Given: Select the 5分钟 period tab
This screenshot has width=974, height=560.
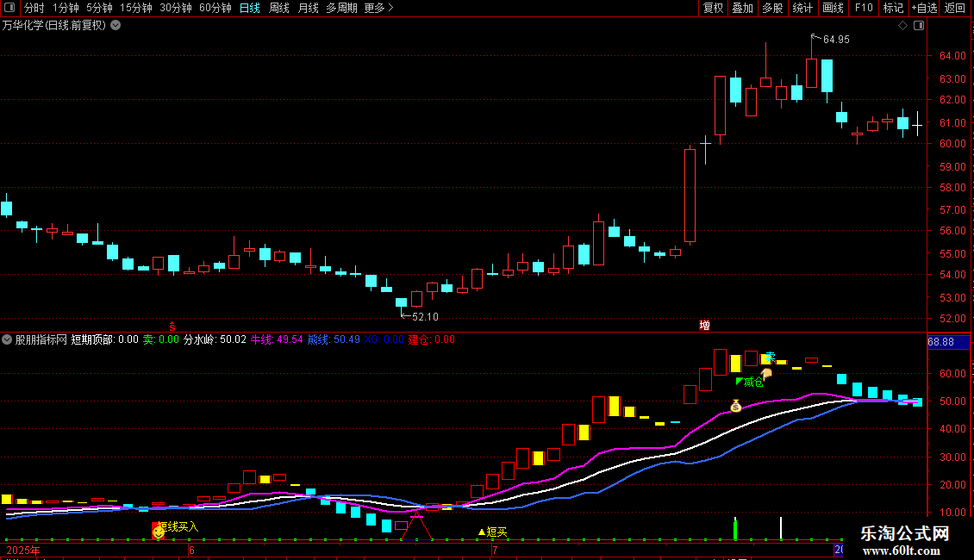Looking at the screenshot, I should point(99,8).
